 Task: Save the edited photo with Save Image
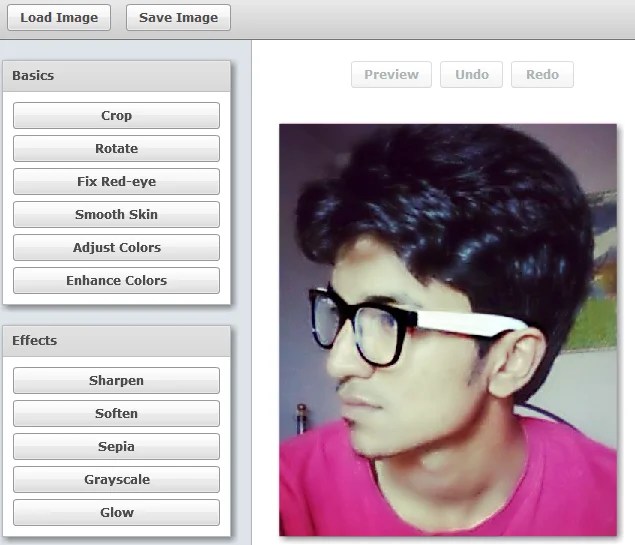178,17
